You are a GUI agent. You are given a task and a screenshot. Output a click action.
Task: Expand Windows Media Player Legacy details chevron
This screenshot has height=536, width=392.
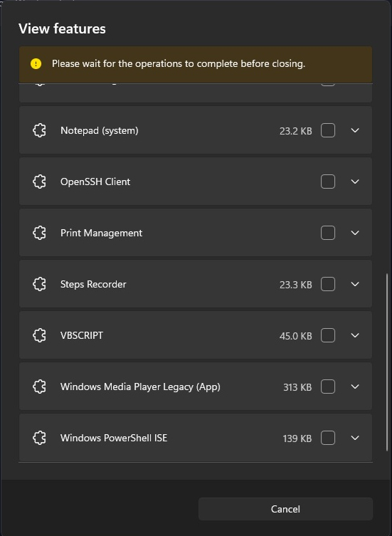(x=355, y=387)
